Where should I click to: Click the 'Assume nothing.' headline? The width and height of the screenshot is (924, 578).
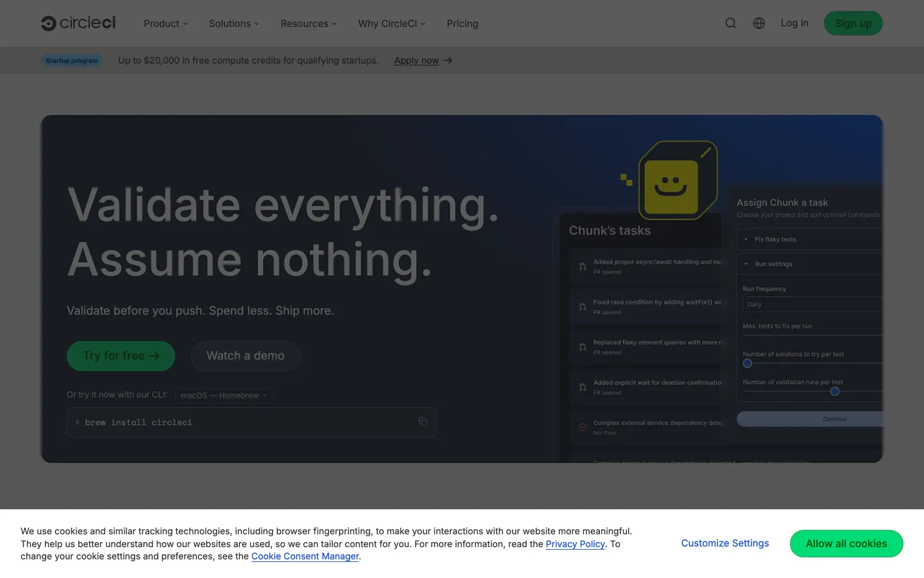click(250, 261)
